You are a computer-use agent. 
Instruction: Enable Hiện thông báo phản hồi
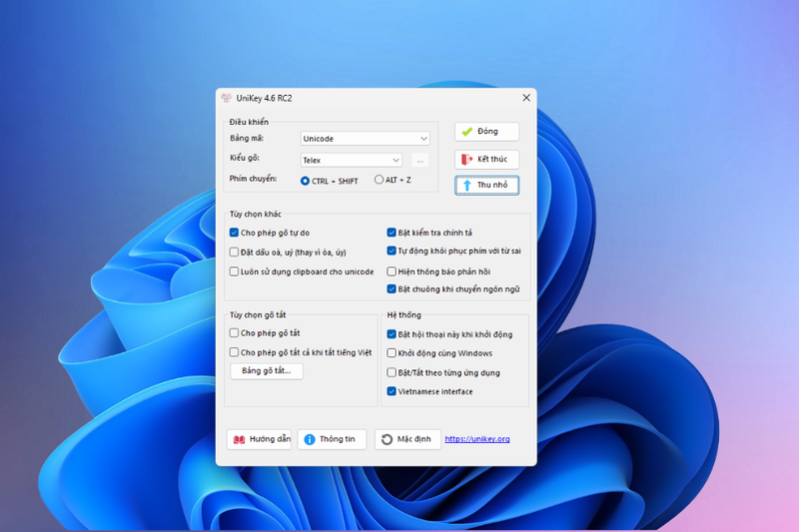pyautogui.click(x=392, y=271)
